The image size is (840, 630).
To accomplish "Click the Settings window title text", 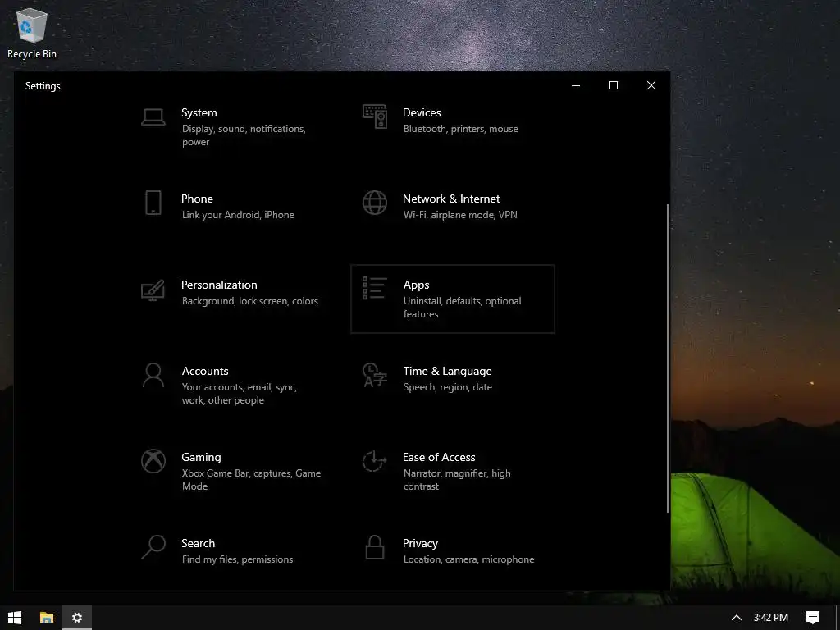I will [x=43, y=86].
